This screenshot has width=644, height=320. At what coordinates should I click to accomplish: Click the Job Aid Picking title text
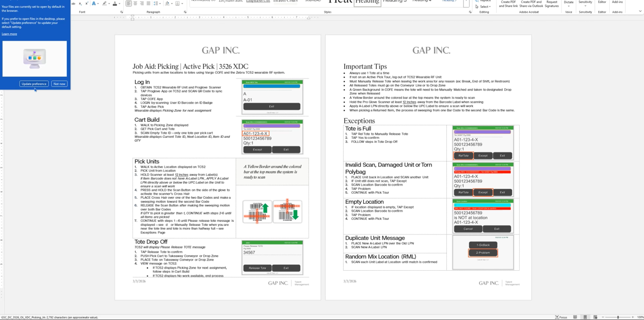pyautogui.click(x=190, y=66)
